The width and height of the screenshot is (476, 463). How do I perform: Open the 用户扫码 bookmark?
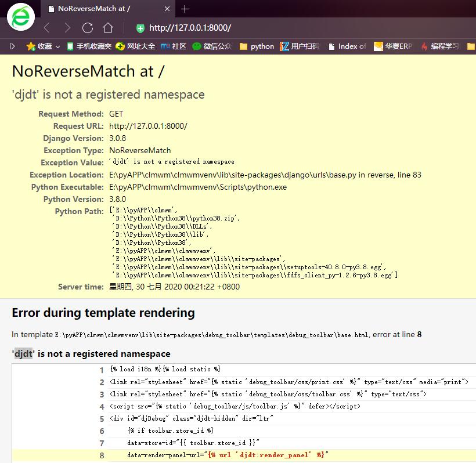[x=300, y=46]
